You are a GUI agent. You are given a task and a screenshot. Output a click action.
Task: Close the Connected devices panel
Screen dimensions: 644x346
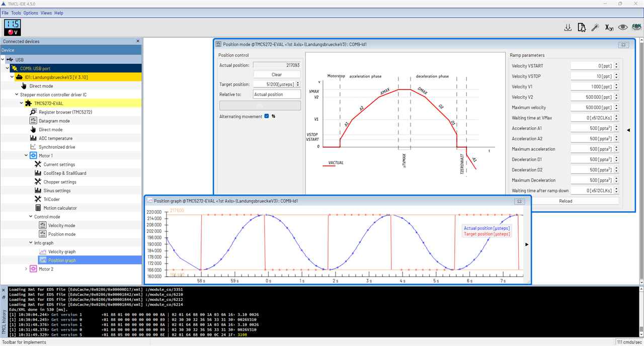[138, 41]
